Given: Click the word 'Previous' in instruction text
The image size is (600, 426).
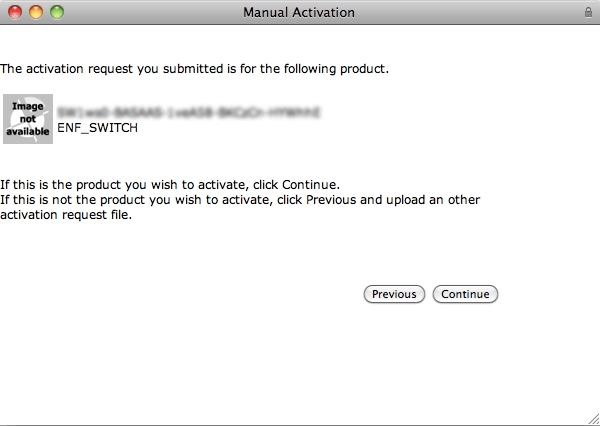Looking at the screenshot, I should tap(331, 200).
